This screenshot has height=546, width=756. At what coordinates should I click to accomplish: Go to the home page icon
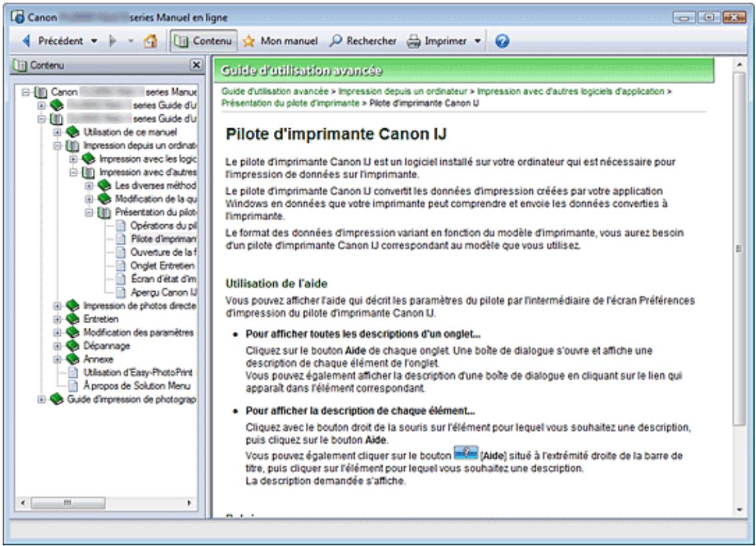151,41
